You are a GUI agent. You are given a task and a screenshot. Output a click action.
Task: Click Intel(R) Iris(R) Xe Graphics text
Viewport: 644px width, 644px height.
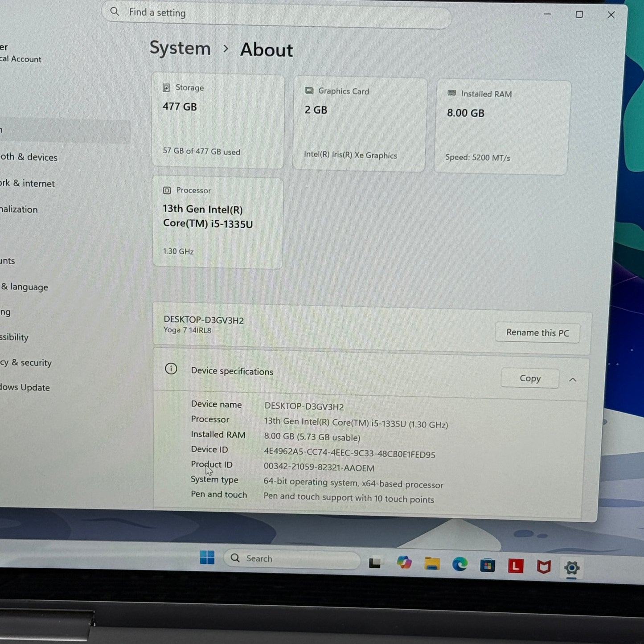[x=350, y=155]
